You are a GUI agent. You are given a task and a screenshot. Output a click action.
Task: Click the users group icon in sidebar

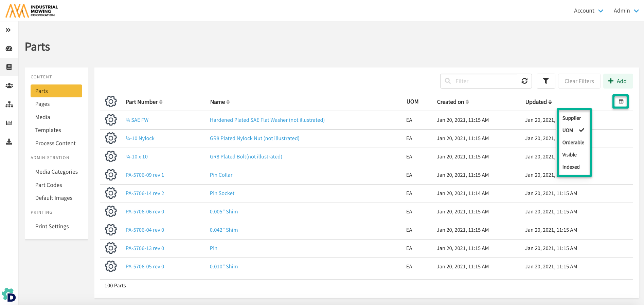point(9,86)
